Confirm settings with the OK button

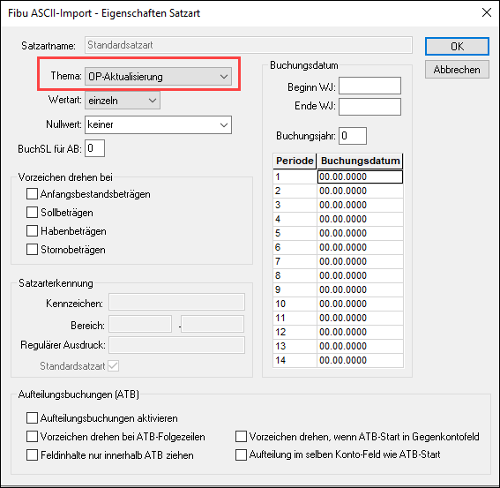coord(457,46)
